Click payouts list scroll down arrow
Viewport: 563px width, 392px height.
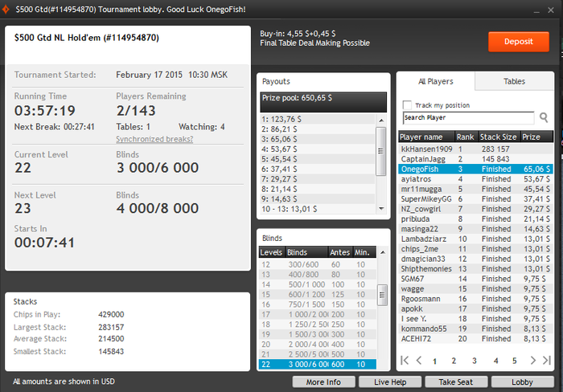click(381, 208)
